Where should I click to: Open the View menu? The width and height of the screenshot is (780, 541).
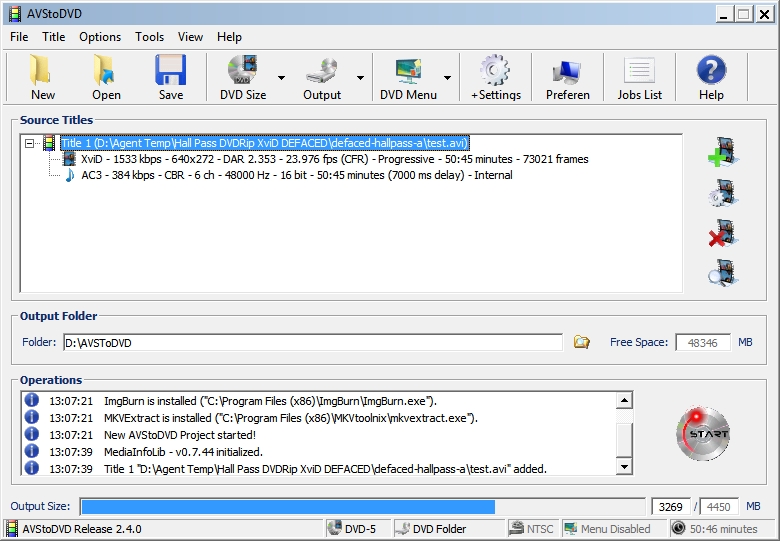(190, 37)
